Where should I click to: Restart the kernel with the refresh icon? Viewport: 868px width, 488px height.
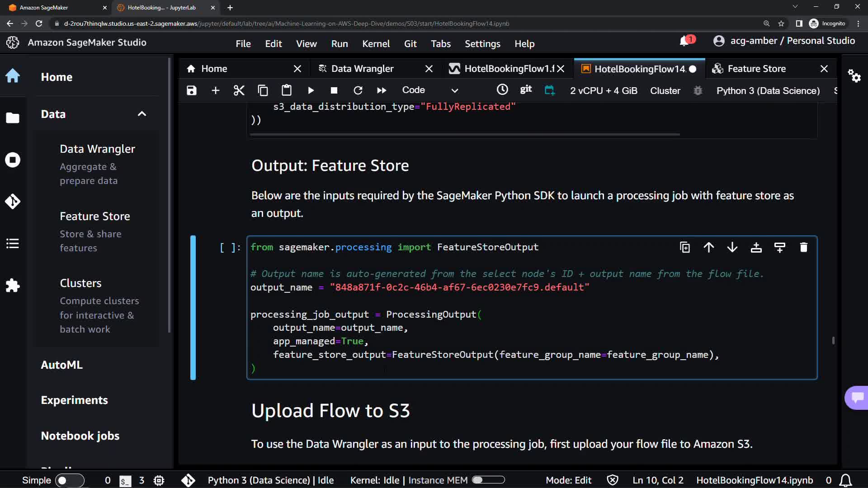point(358,90)
